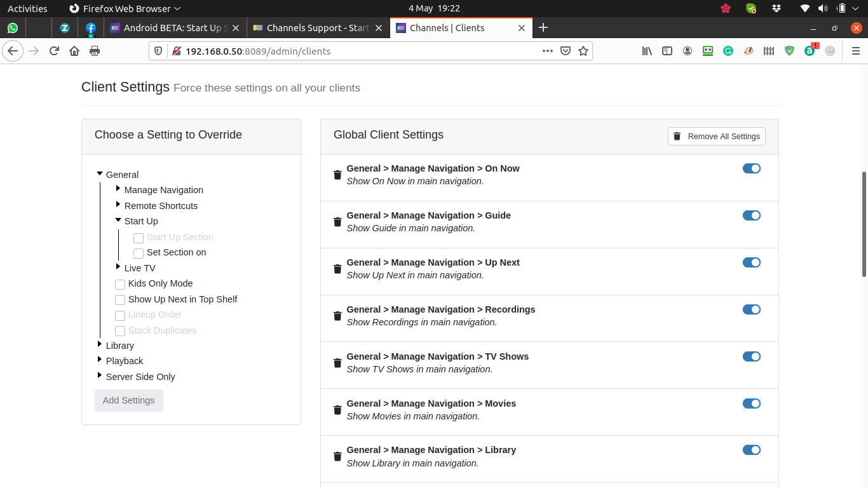
Task: Remove the Recordings setting via trash icon
Action: pos(337,316)
